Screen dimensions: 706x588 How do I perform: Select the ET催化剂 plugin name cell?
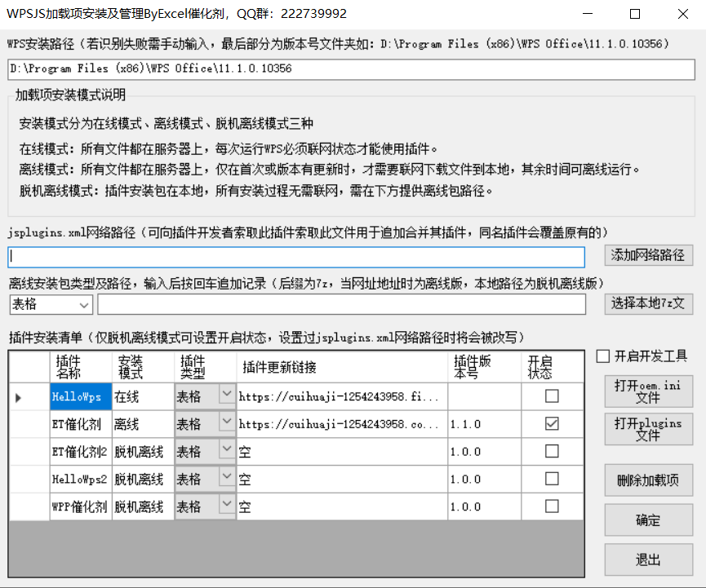point(81,424)
